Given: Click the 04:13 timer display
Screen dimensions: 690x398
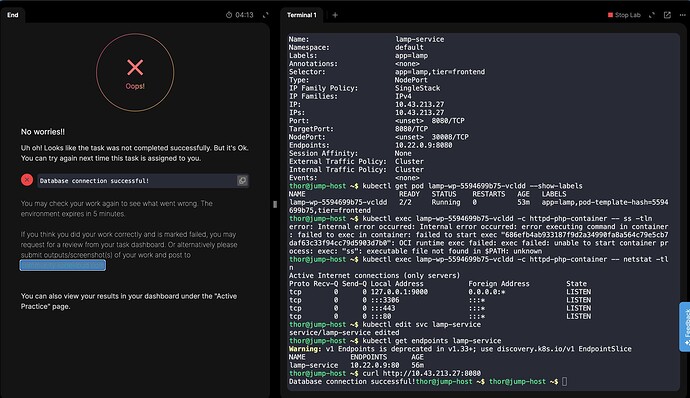Looking at the screenshot, I should (244, 15).
